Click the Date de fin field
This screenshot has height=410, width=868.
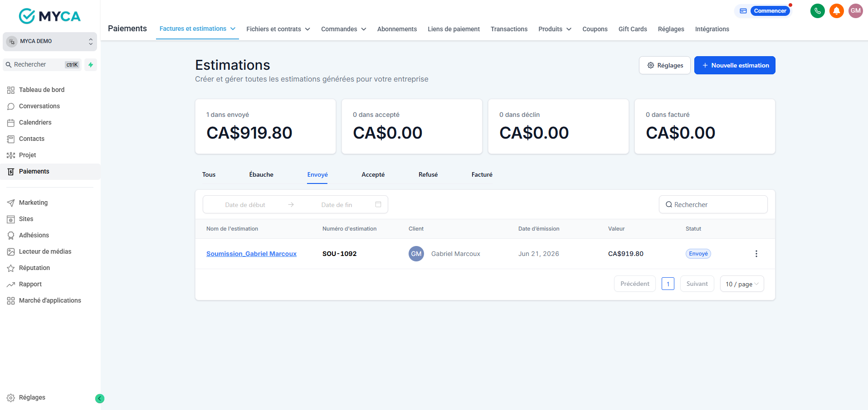coord(336,205)
